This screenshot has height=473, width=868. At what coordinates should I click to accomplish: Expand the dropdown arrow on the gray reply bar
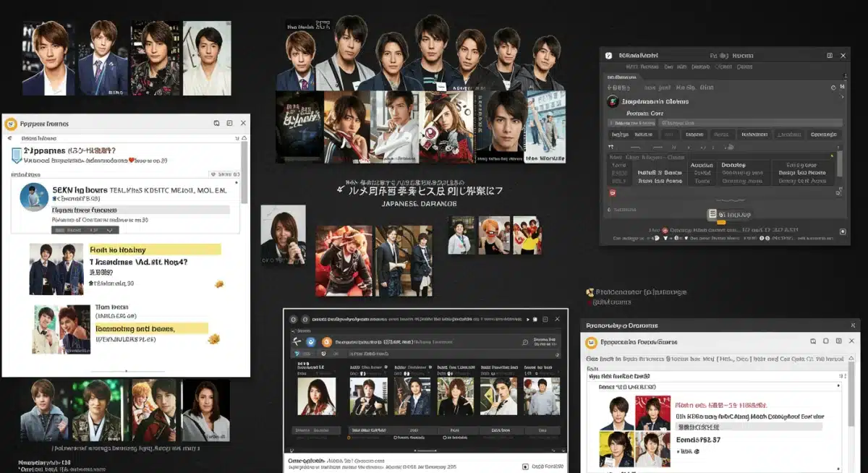(109, 230)
